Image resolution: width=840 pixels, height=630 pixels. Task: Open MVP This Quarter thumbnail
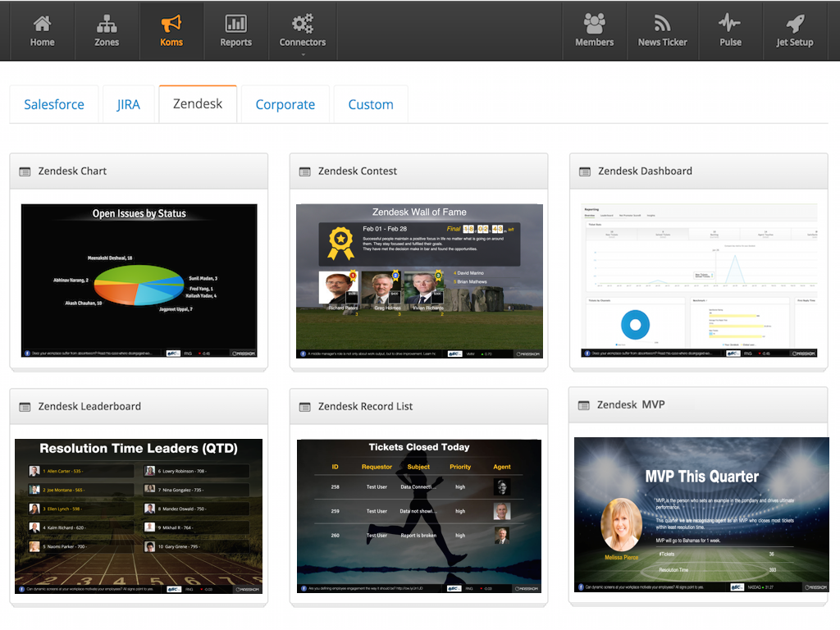[x=701, y=514]
